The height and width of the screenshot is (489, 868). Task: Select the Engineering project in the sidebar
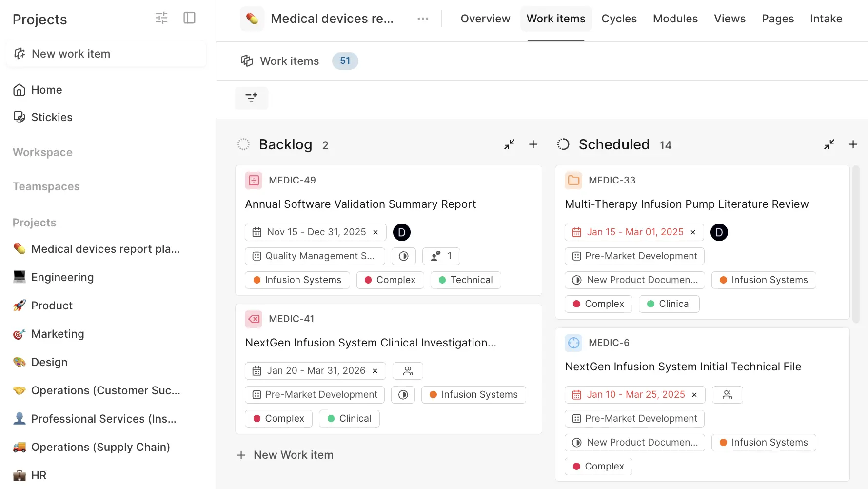click(x=62, y=277)
